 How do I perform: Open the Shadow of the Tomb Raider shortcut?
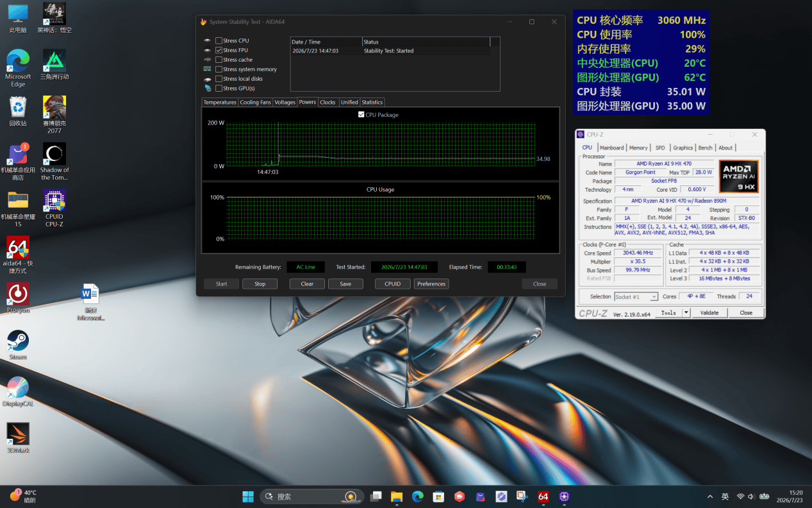pyautogui.click(x=54, y=162)
